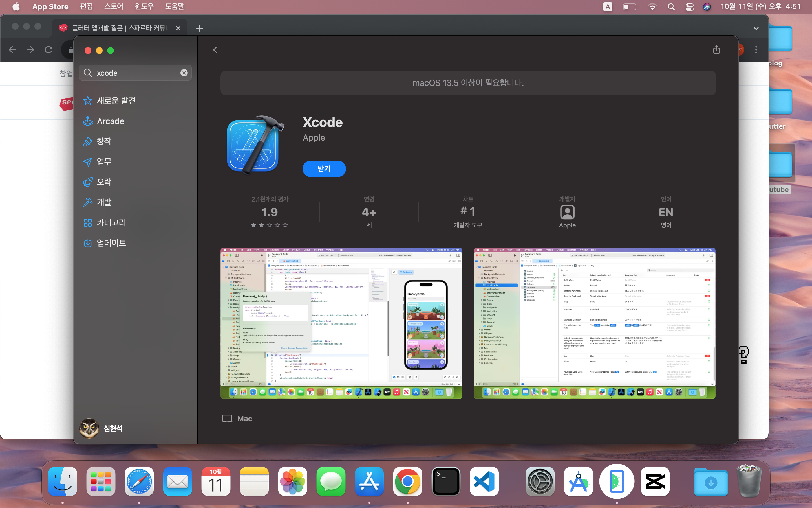Open Calendar from the Dock
Viewport: 812px width, 508px height.
pos(216,481)
